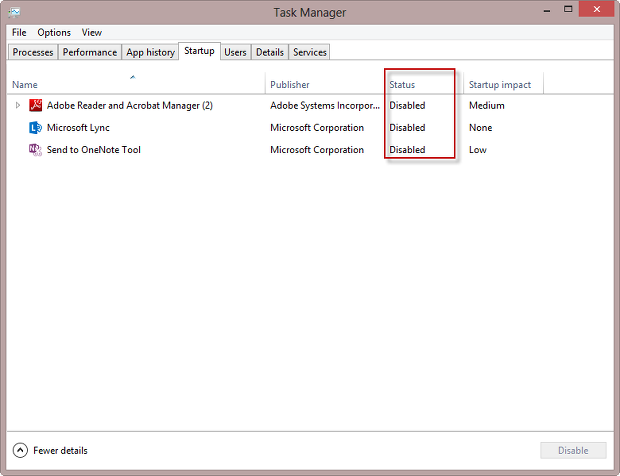Select the Microsoft Lync entry
620x476 pixels.
(310, 127)
